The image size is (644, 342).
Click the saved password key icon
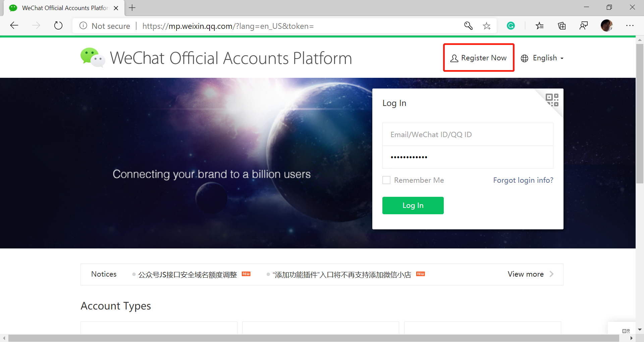click(468, 26)
